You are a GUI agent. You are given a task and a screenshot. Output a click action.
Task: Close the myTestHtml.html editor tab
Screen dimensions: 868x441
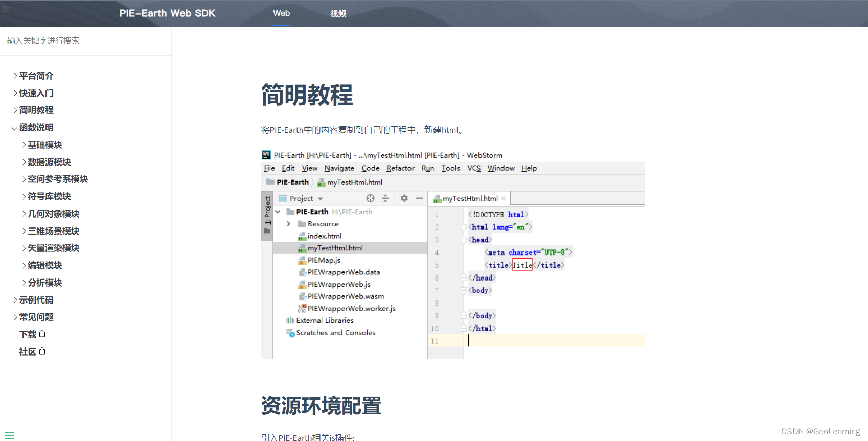point(504,198)
